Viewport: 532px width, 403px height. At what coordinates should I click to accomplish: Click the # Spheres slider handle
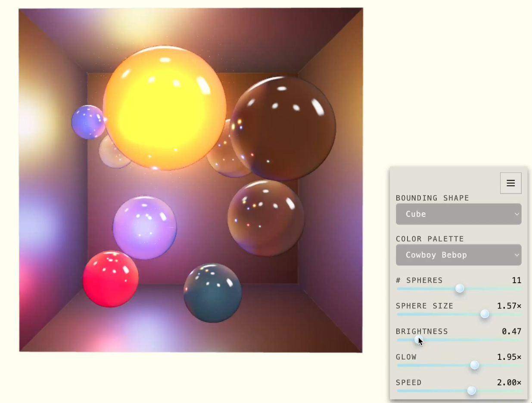(x=460, y=288)
